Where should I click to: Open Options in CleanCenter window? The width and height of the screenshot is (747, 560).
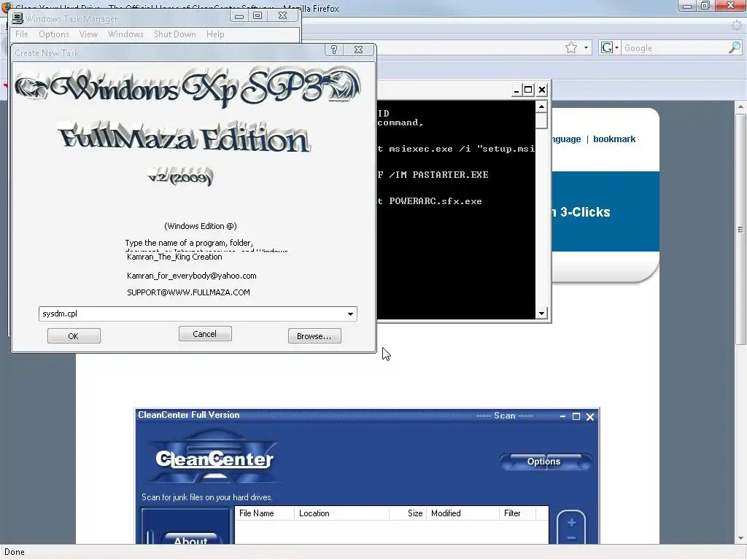[544, 462]
